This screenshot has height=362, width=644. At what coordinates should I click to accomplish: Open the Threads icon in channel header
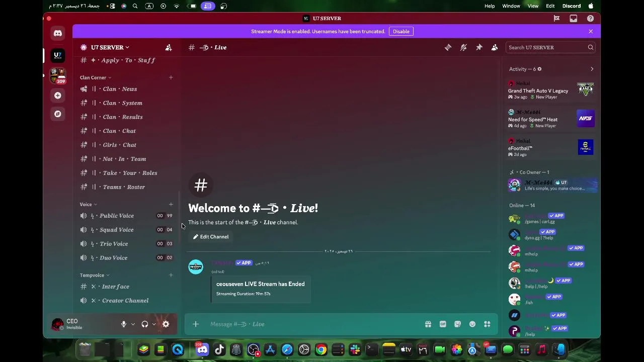click(448, 47)
